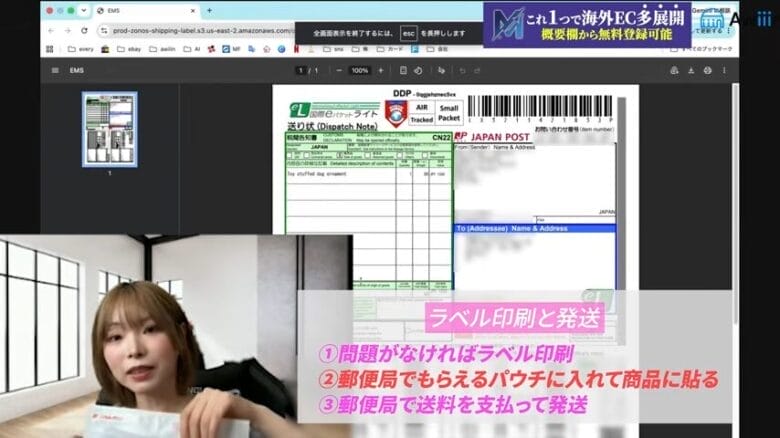Toggle the PDF sidebar menu icon
Screen dimensions: 780x438
pyautogui.click(x=55, y=71)
